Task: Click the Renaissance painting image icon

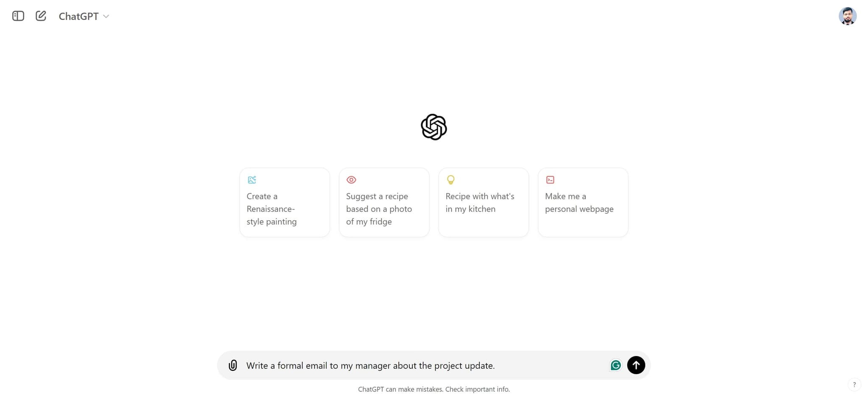Action: coord(252,180)
